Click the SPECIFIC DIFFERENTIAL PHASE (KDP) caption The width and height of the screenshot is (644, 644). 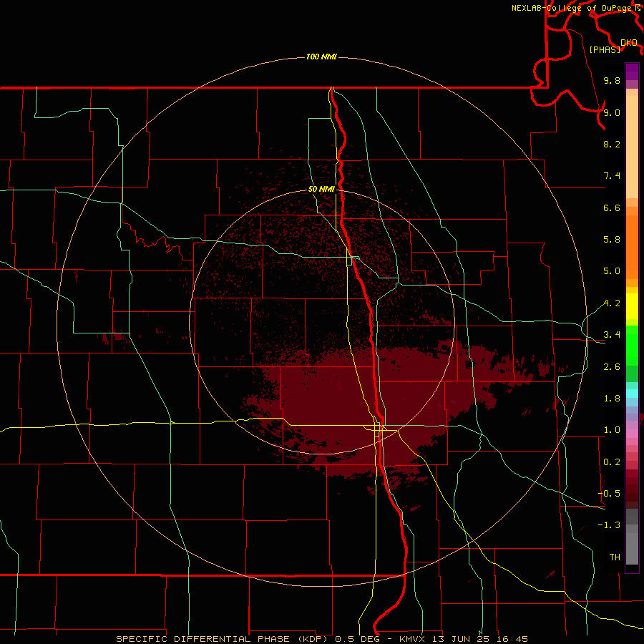(x=224, y=639)
